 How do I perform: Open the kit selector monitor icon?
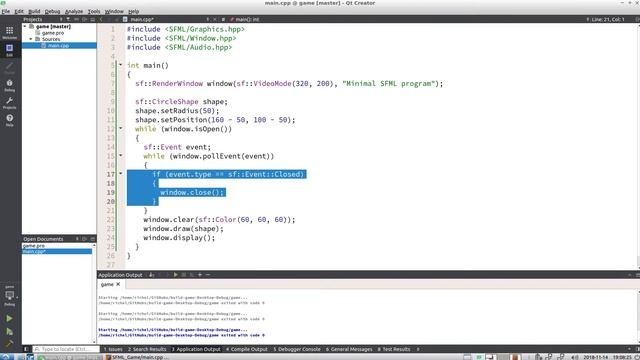[9, 296]
